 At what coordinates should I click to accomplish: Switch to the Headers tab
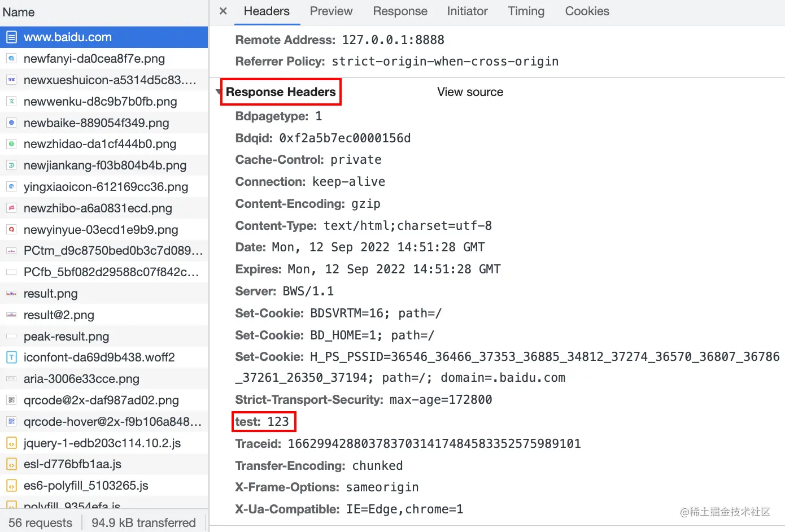tap(267, 11)
